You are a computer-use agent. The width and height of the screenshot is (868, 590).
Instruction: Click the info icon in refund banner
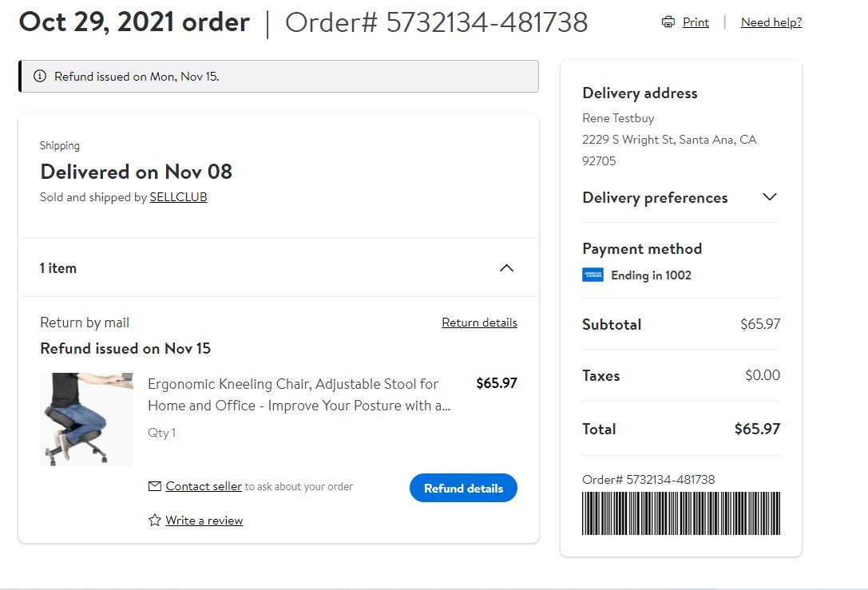point(40,77)
